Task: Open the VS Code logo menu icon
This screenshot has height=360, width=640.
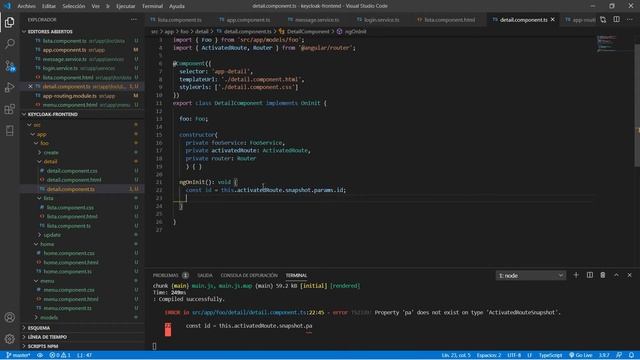Action: tap(7, 6)
